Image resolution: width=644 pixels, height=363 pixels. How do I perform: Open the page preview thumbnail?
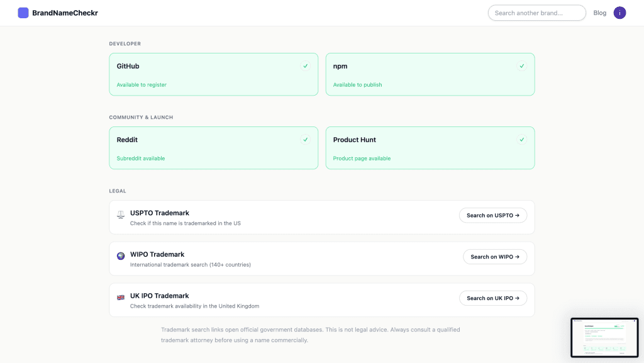click(604, 338)
